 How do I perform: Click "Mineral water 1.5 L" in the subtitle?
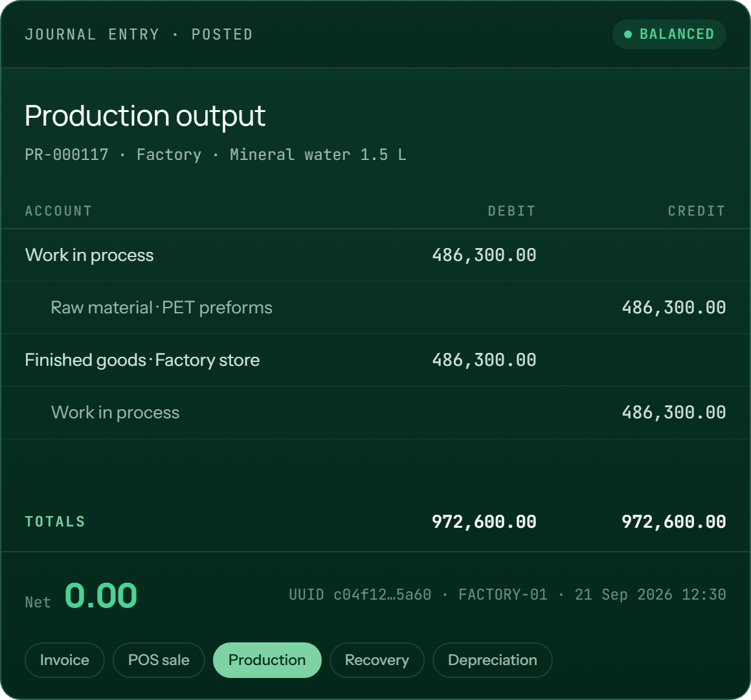click(x=318, y=155)
